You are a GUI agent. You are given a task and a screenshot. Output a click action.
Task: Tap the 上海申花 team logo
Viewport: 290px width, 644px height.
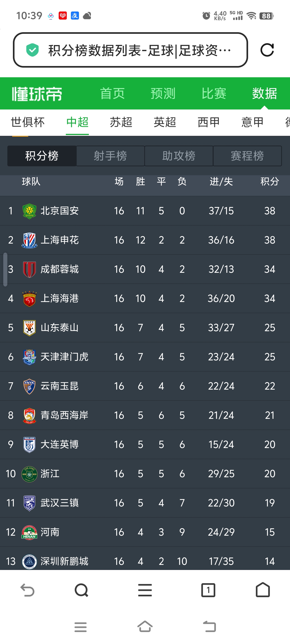point(29,240)
